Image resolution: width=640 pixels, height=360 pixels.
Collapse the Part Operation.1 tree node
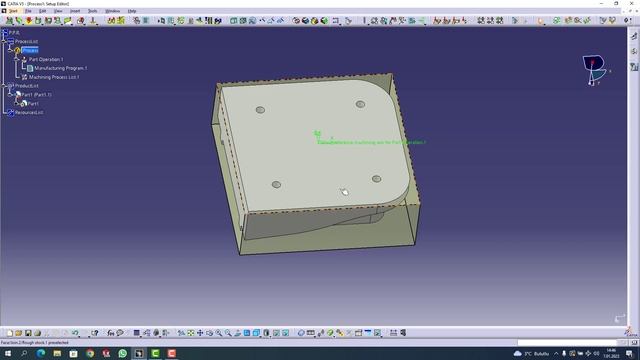click(17, 59)
